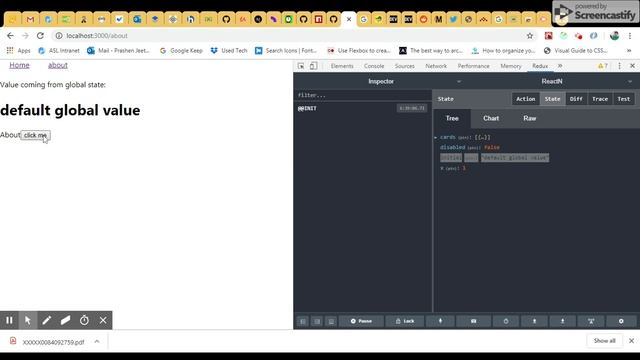Switch state view to Raw
Screen dimensions: 640x360
tap(530, 118)
